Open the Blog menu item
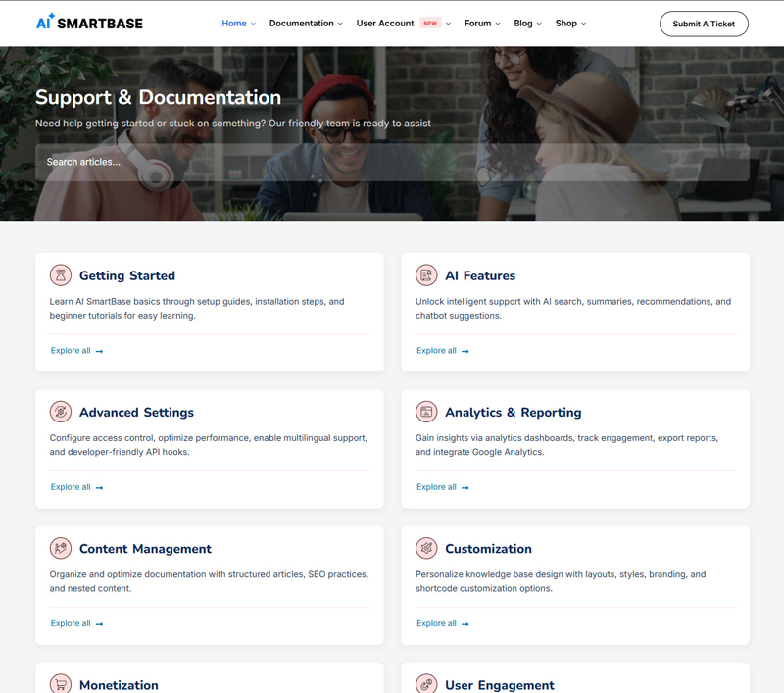Screen dimensions: 784x693 pos(523,24)
